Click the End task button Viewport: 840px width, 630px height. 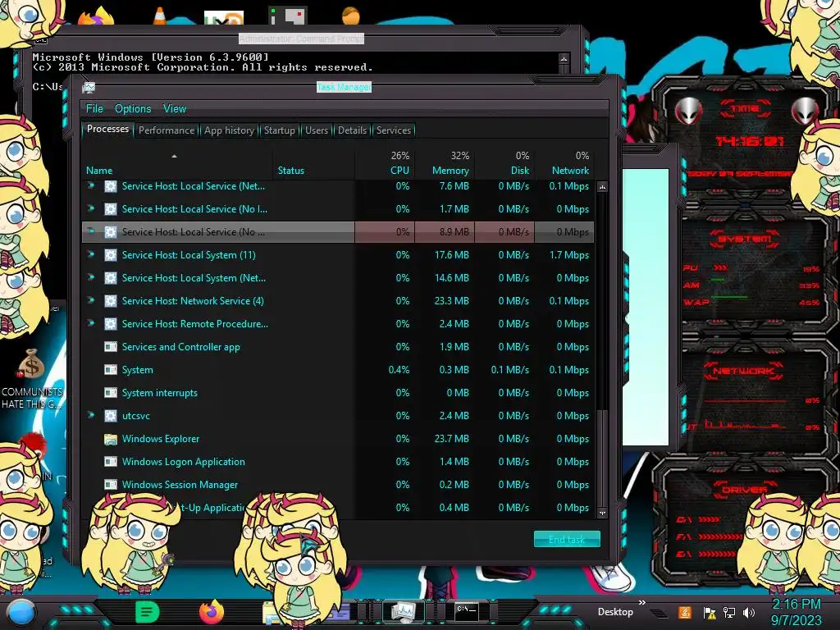(567, 540)
